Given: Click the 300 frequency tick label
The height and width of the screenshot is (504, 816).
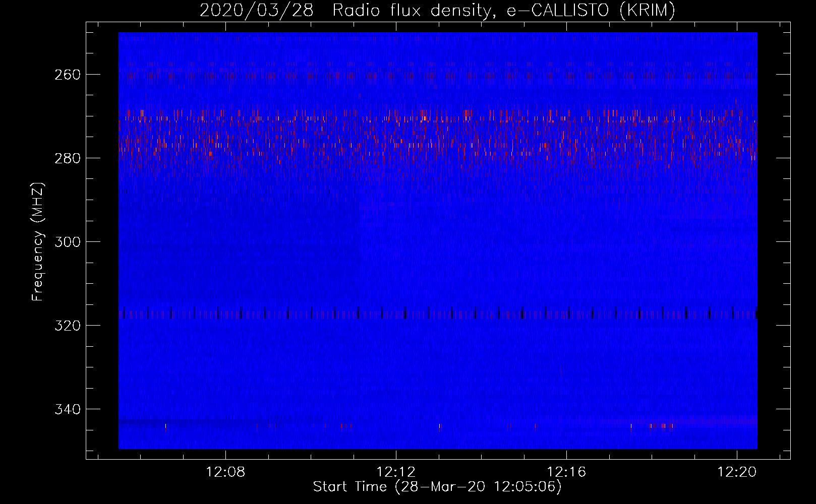Looking at the screenshot, I should click(x=67, y=242).
